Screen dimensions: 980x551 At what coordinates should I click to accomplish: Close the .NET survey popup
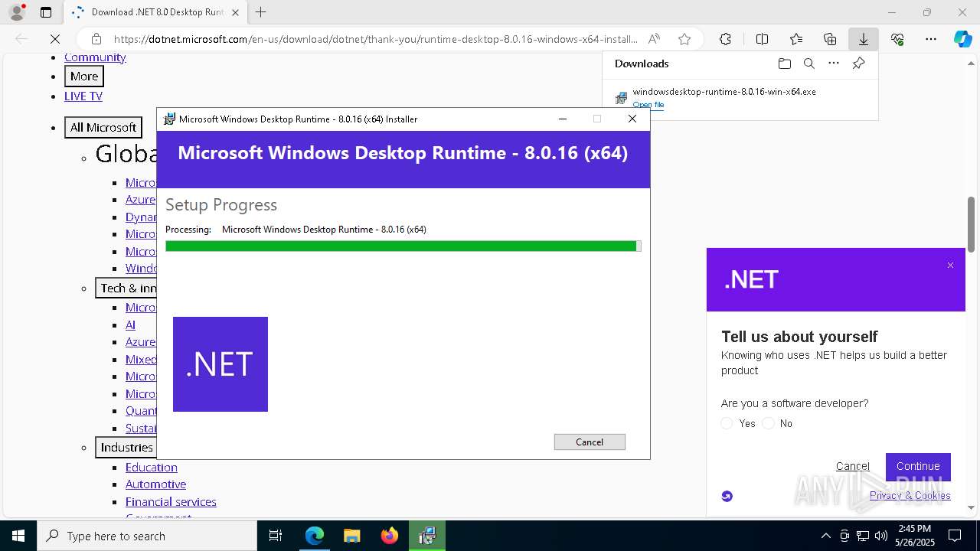pos(950,266)
